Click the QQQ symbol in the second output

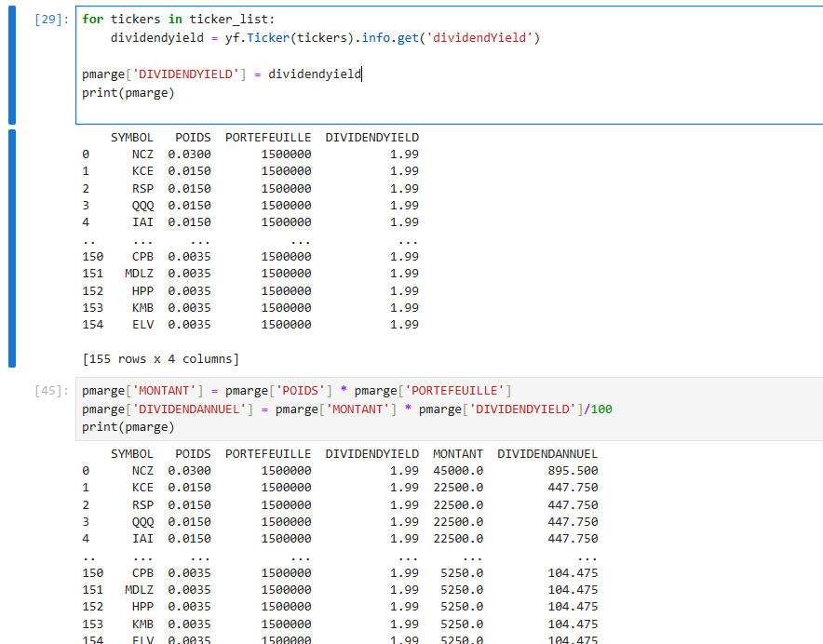[142, 522]
